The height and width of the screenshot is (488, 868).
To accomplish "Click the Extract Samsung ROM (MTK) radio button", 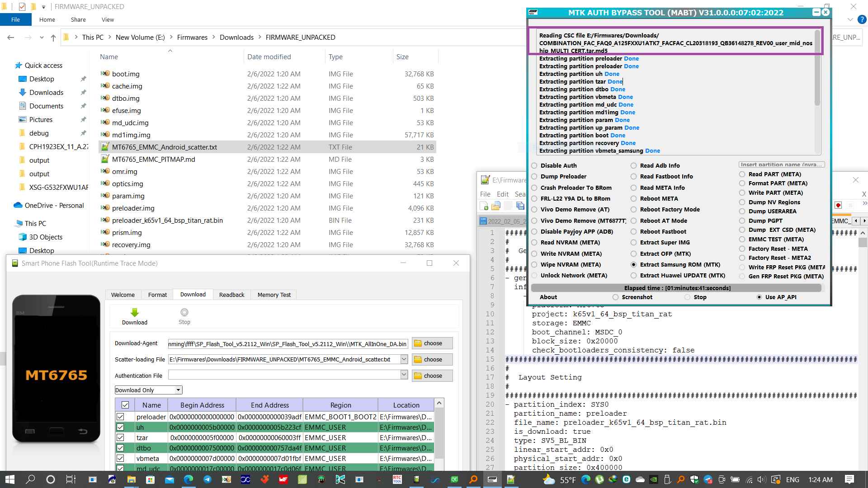I will (x=634, y=264).
